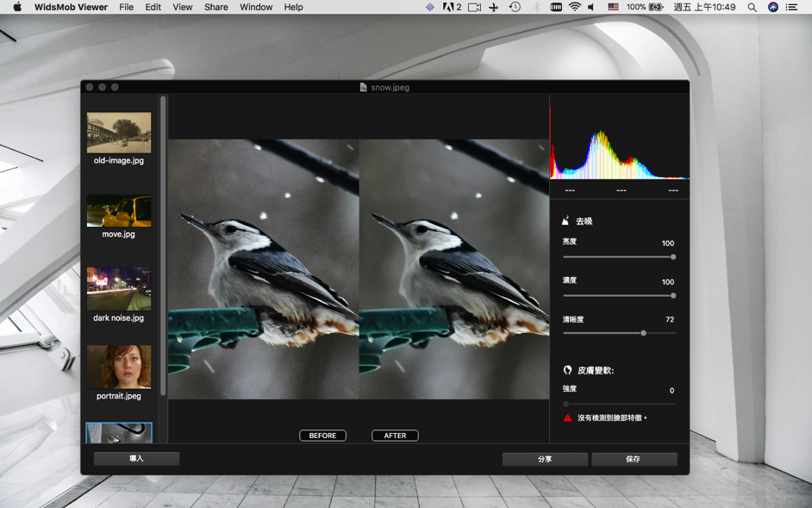Click the 皮膚變軟 face icon
Image resolution: width=812 pixels, height=508 pixels.
click(567, 370)
